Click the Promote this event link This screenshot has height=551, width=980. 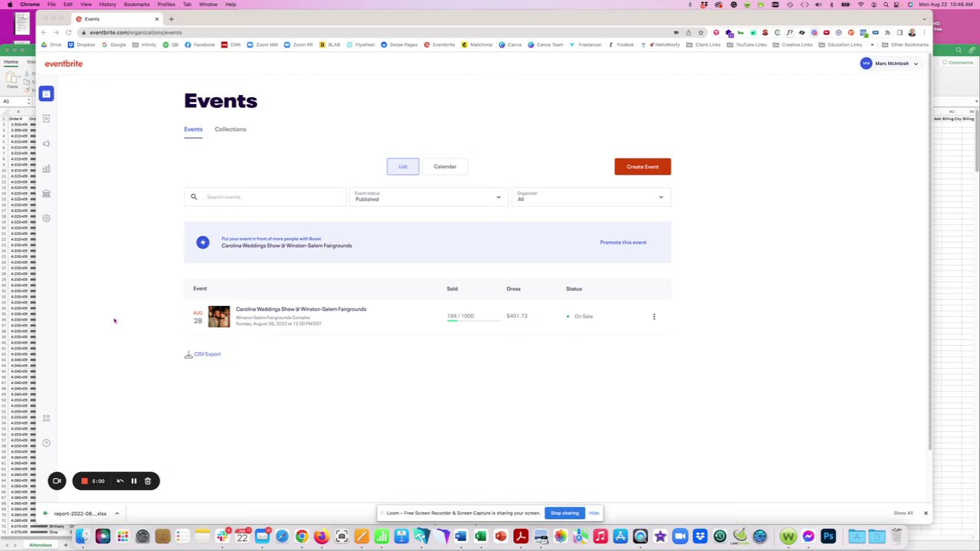click(x=623, y=243)
